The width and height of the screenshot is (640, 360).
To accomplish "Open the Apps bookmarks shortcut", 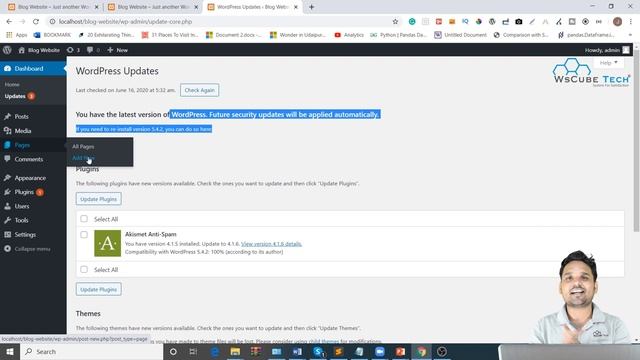I will click(x=16, y=35).
